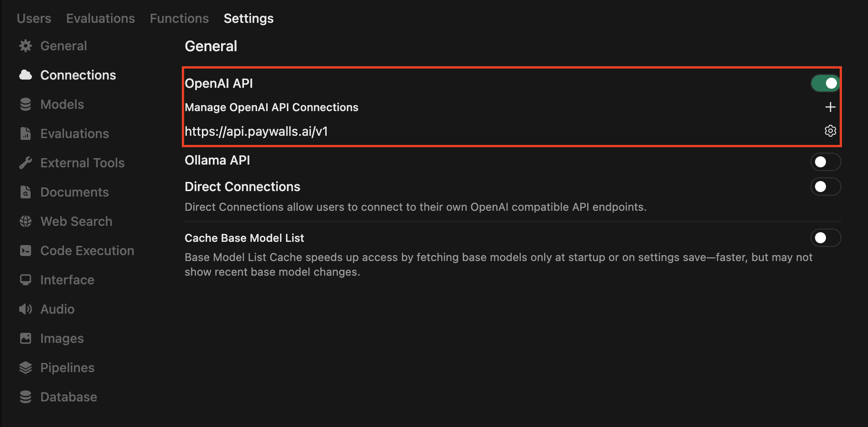Select the Audio speaker icon
Image resolution: width=868 pixels, height=427 pixels.
(x=25, y=309)
